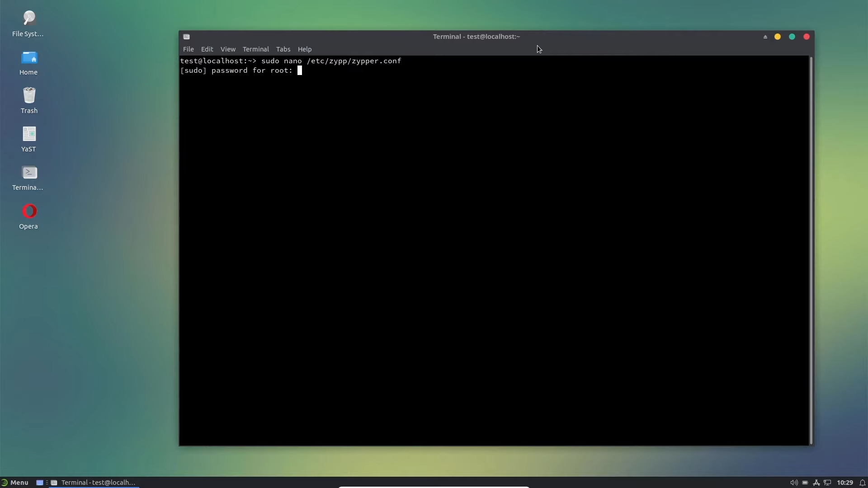Screen dimensions: 868x488
Task: Click the Terminal-test@localh taskbar button
Action: (98, 483)
